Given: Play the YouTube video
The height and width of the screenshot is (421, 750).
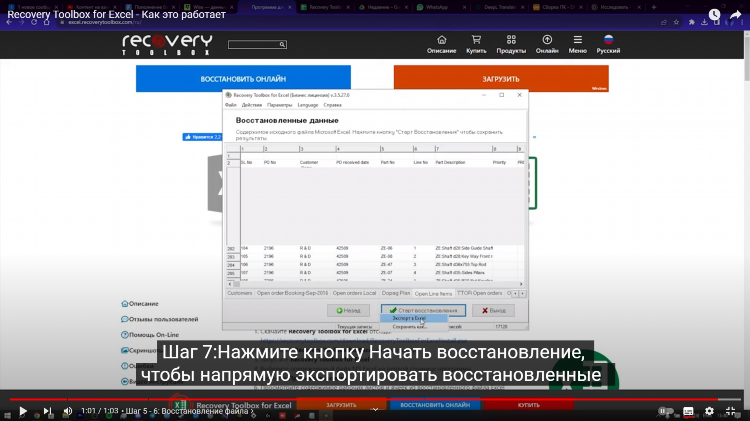Looking at the screenshot, I should (x=22, y=410).
